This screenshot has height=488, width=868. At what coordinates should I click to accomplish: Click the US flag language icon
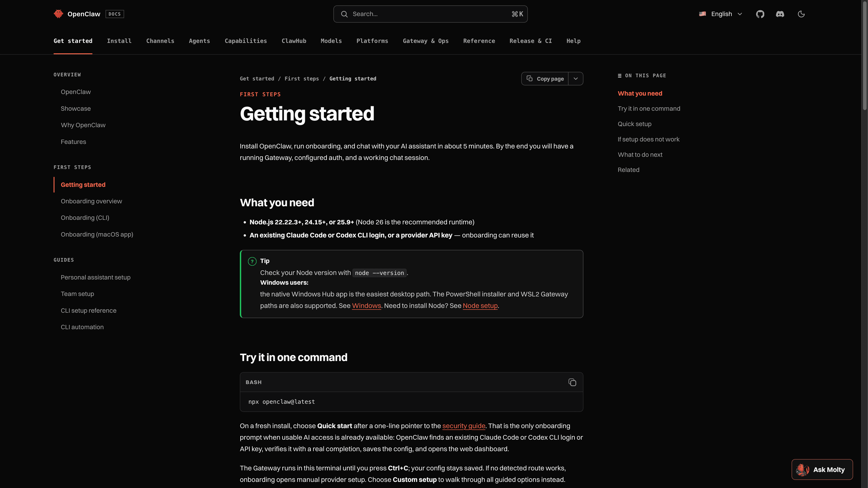(x=702, y=14)
